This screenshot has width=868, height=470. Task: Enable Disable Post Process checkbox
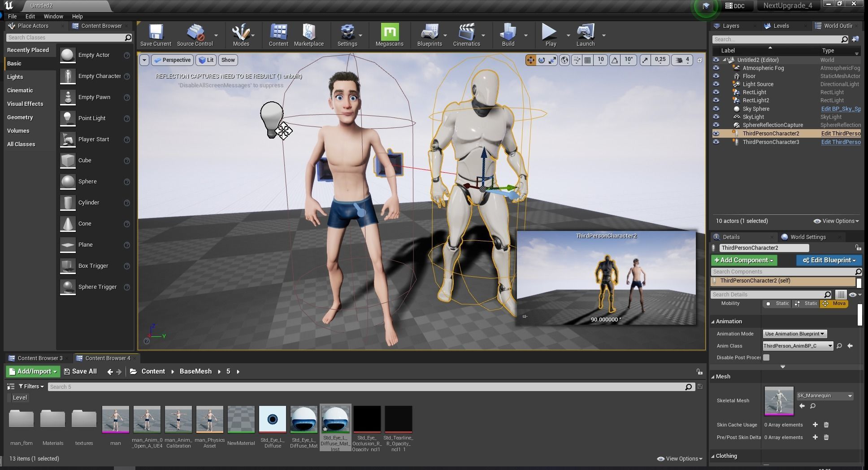point(766,357)
